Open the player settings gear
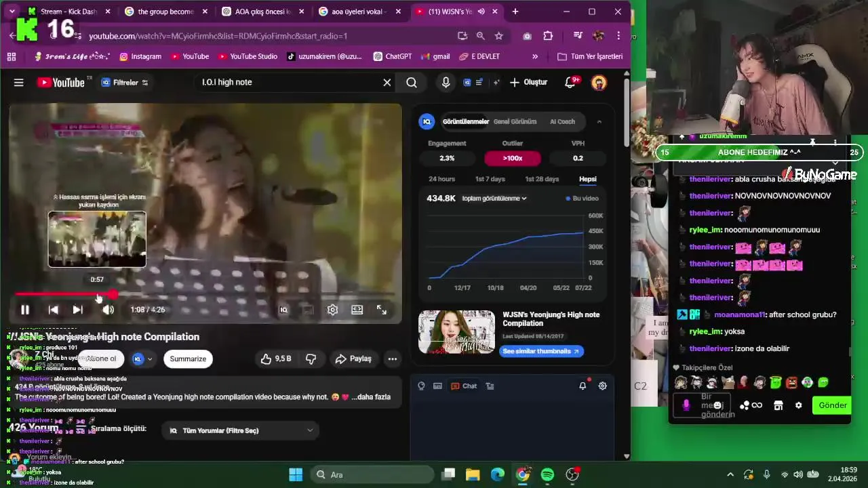This screenshot has width=868, height=488. point(332,310)
